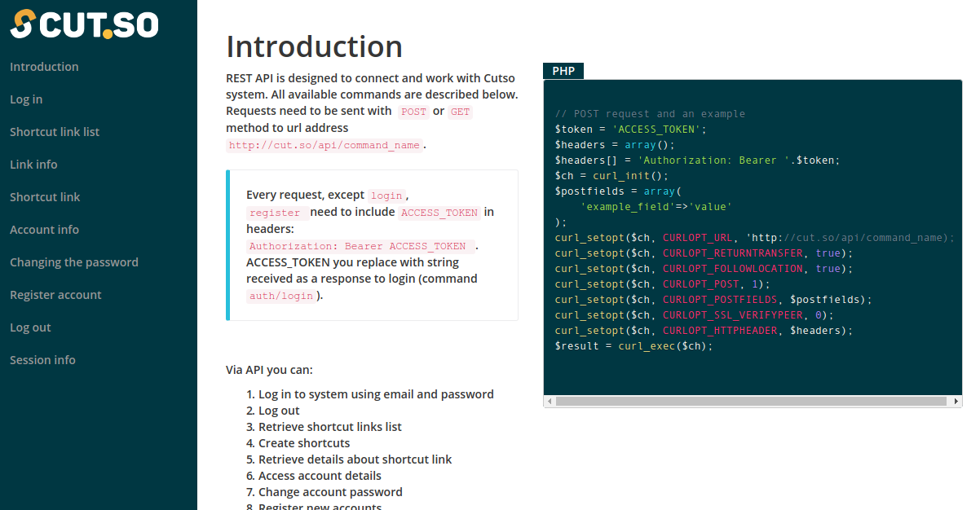This screenshot has height=510, width=980.
Task: Click the CURLOPT_SSL_VERIFYPEER code line
Action: coord(695,315)
